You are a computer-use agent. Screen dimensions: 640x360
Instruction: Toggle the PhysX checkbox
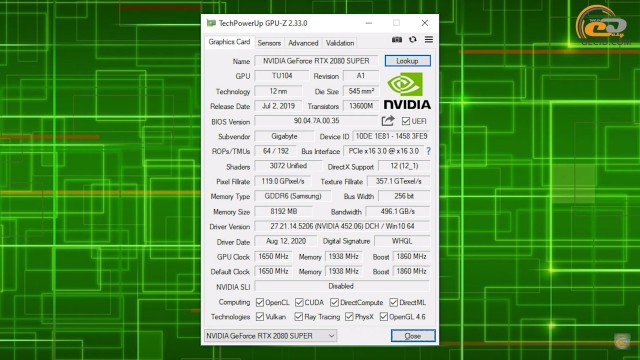tap(349, 317)
